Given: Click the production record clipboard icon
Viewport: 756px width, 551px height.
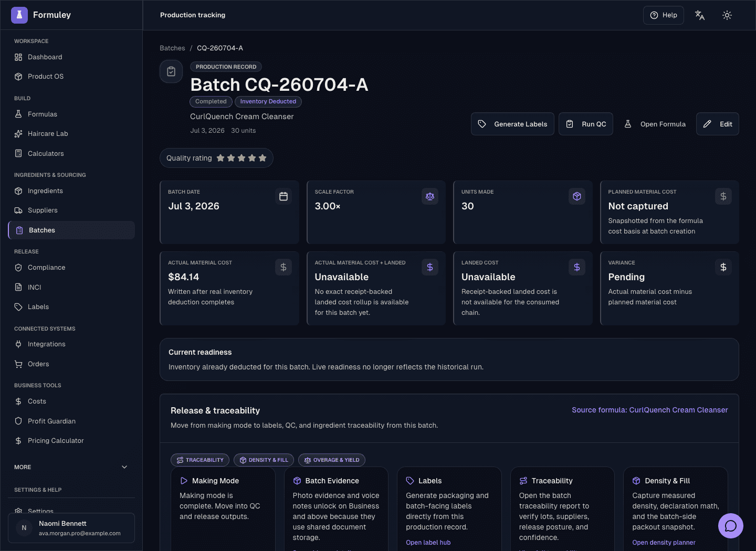Looking at the screenshot, I should (171, 71).
